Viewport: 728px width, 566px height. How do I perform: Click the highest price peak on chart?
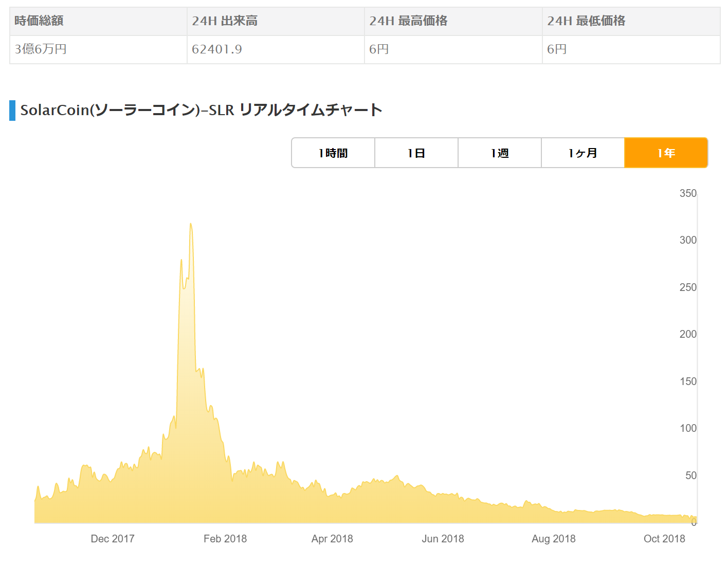click(191, 224)
